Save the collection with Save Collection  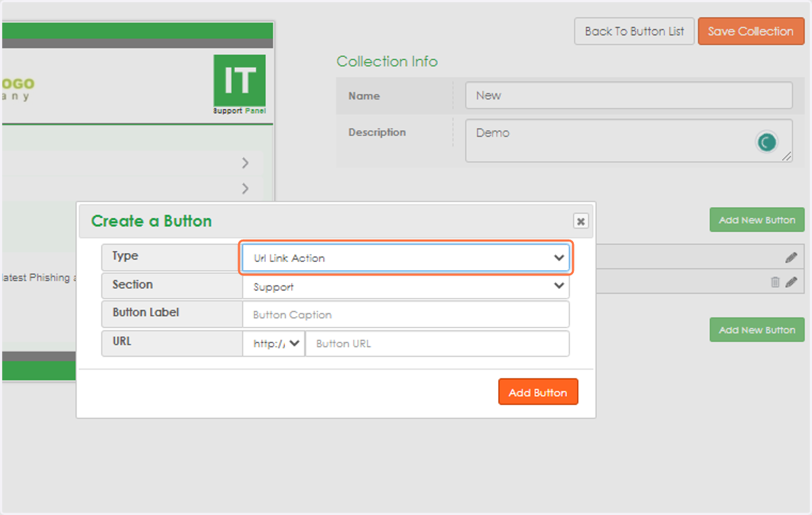(x=751, y=31)
